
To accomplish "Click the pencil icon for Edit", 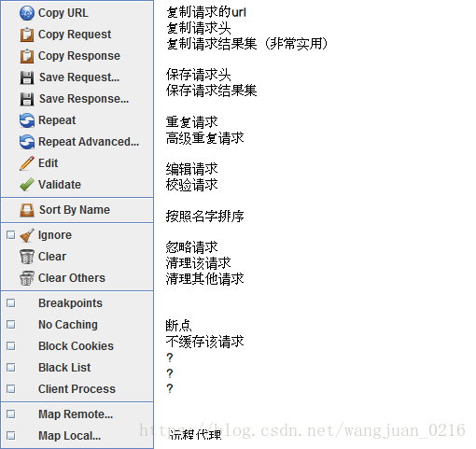I will point(27,163).
